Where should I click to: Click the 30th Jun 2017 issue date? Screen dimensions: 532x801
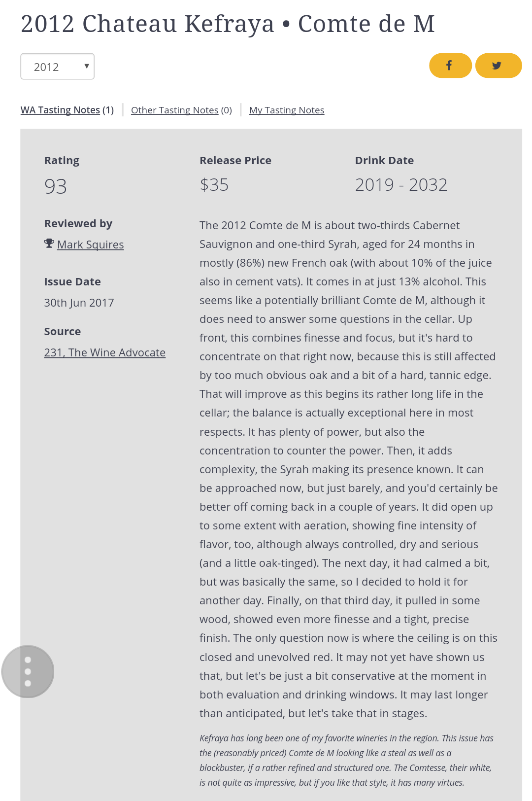pyautogui.click(x=79, y=303)
